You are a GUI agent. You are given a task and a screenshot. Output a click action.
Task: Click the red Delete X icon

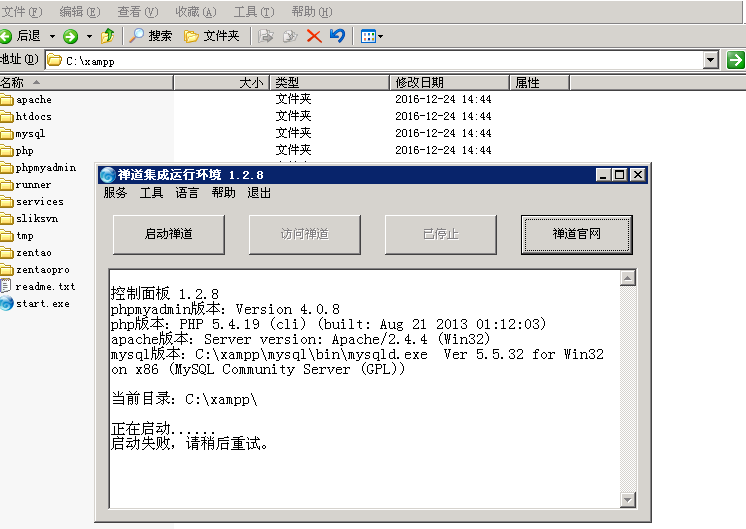tap(314, 36)
